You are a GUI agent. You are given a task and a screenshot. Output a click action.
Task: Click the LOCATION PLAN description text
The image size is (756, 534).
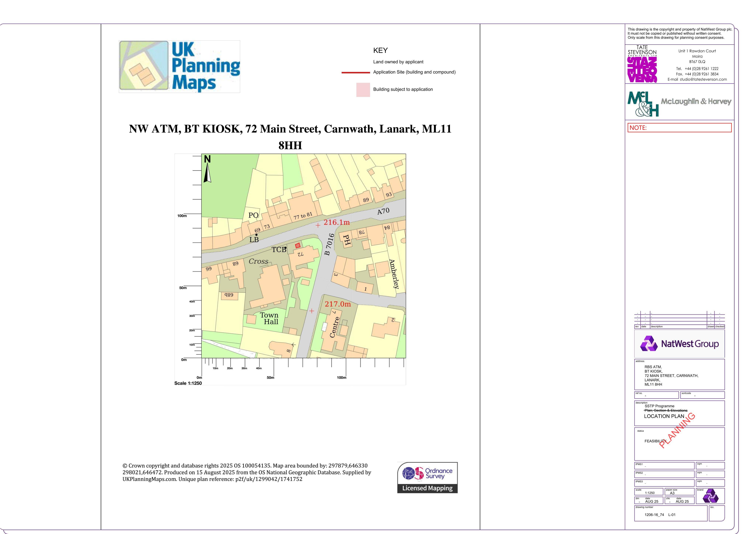[x=664, y=416]
